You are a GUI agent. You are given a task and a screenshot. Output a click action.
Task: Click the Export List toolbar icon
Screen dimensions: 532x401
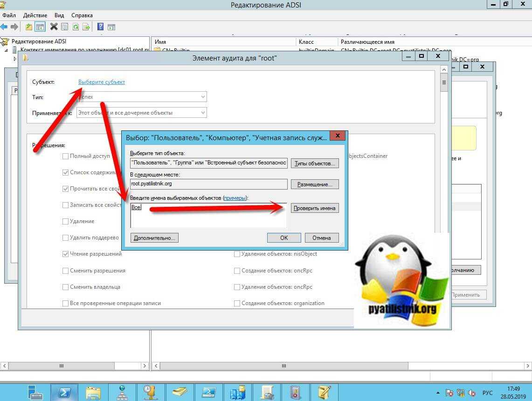pos(86,27)
